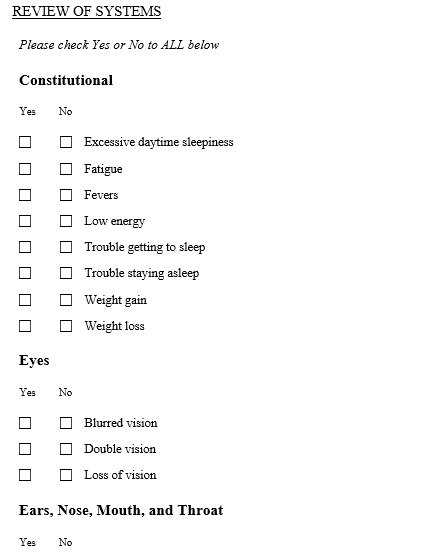The image size is (430, 554).
Task: Tick No checkbox for Weight gain
Action: 66,300
